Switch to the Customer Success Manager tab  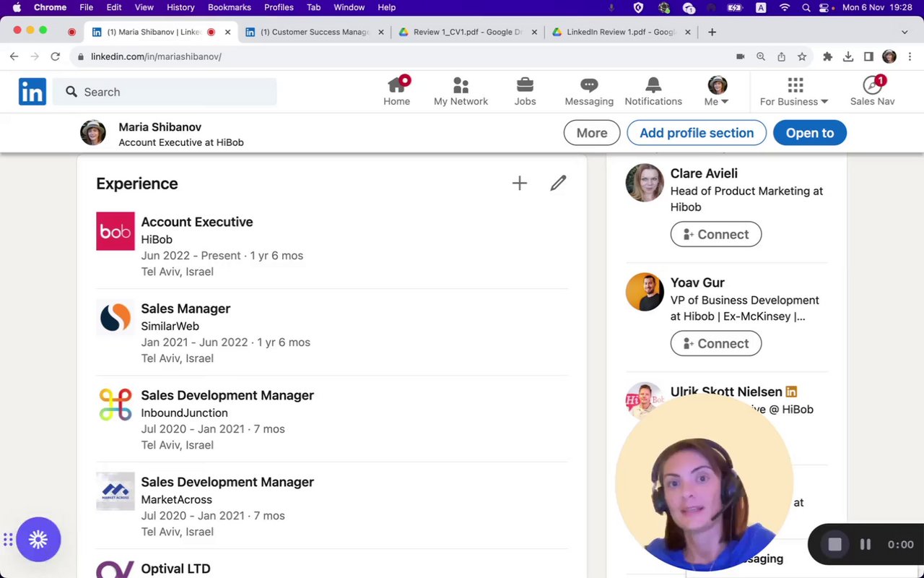point(315,32)
